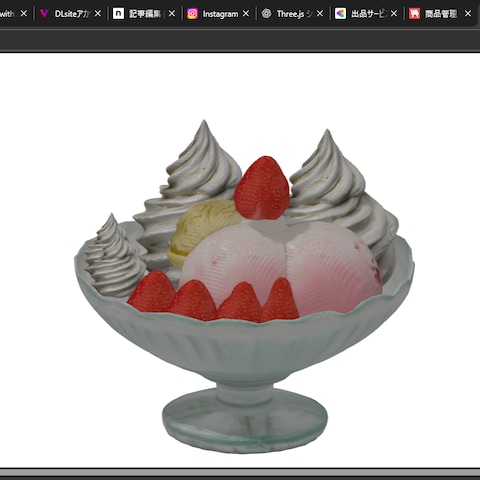This screenshot has width=480, height=480.
Task: Click the 商品管理 red favicon
Action: [414, 14]
